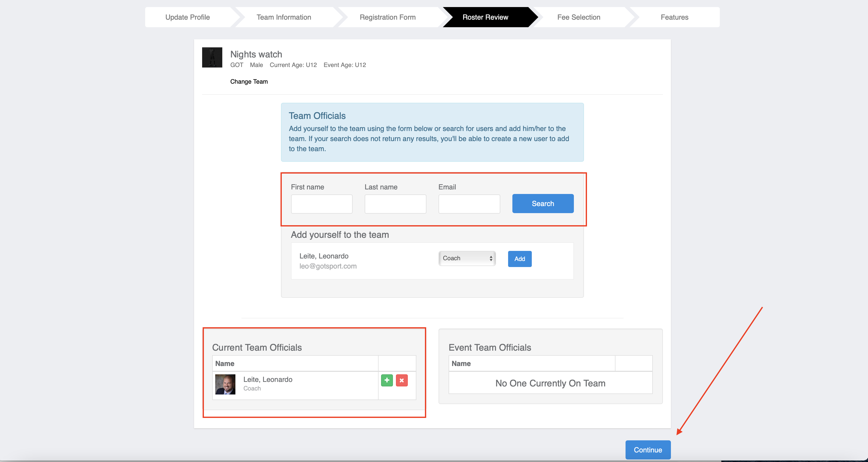
Task: Remove Leite, Leonardo with red X icon
Action: tap(402, 380)
